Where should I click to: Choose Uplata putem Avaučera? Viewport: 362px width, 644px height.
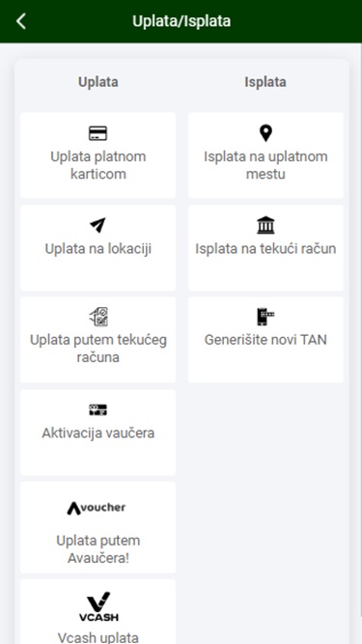[x=98, y=527]
